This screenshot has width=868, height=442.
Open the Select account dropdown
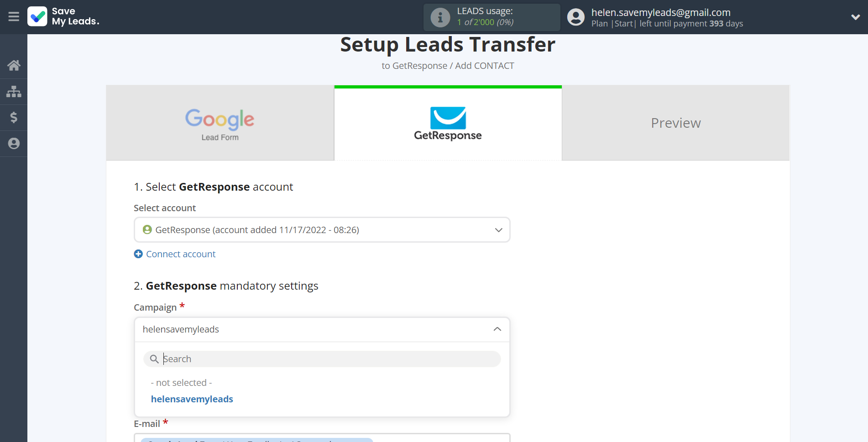point(322,230)
